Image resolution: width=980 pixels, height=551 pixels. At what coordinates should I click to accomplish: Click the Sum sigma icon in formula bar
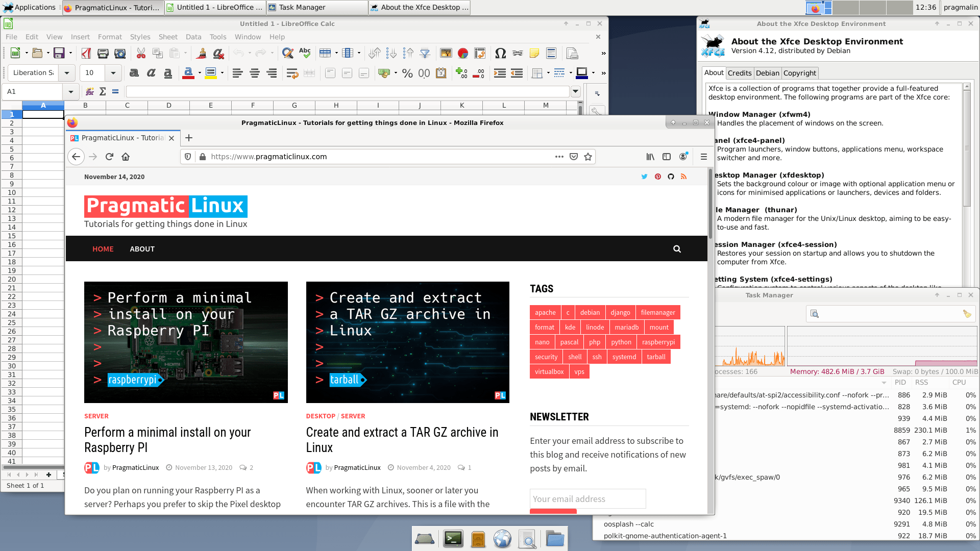(x=103, y=91)
